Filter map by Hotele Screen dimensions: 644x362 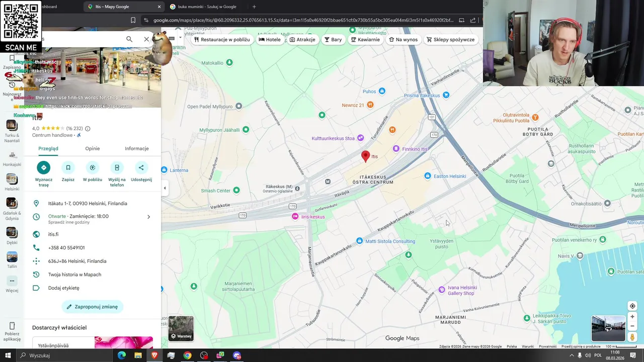(270, 39)
